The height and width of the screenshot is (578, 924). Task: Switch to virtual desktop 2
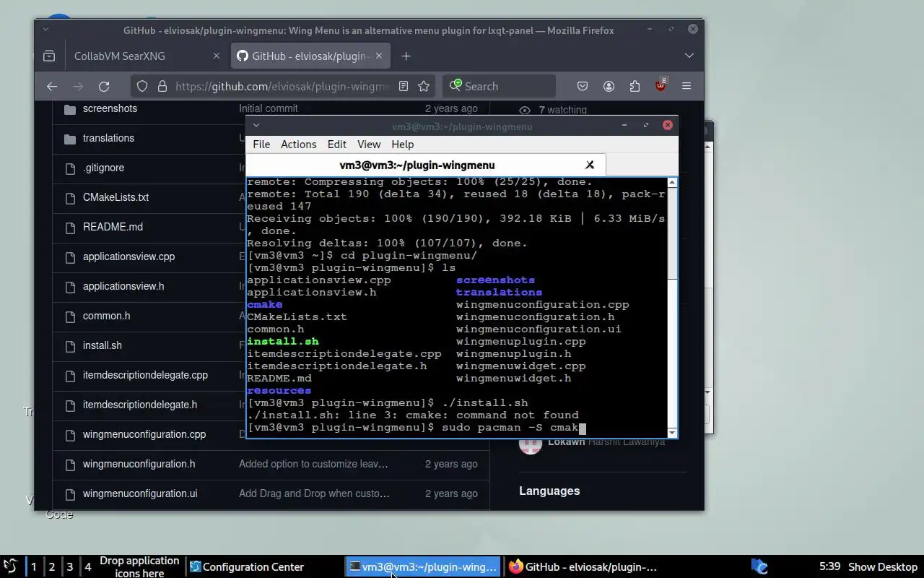[x=51, y=566]
